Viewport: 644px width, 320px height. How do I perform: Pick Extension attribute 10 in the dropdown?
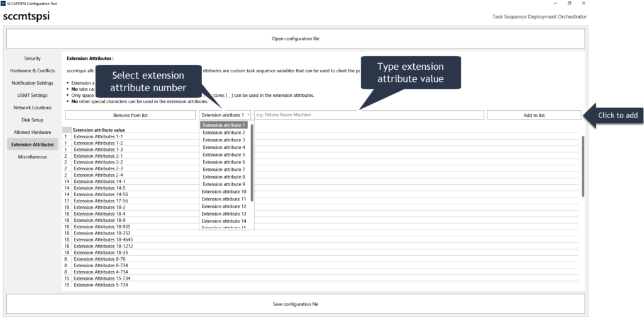coord(225,192)
